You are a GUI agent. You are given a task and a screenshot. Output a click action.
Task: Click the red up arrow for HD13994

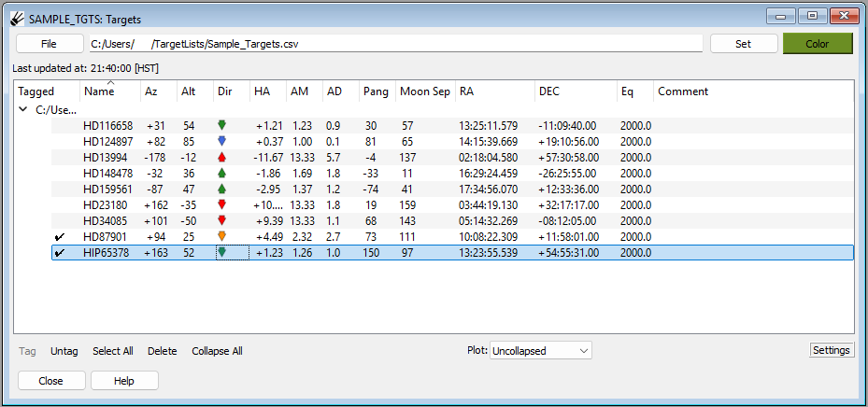coord(222,157)
